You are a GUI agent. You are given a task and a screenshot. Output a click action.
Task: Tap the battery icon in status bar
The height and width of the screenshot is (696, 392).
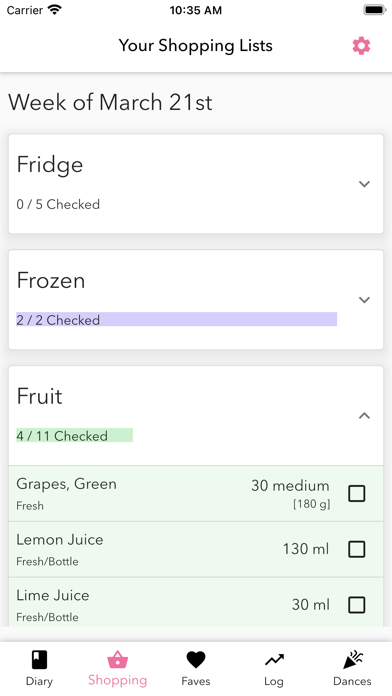pyautogui.click(x=375, y=10)
